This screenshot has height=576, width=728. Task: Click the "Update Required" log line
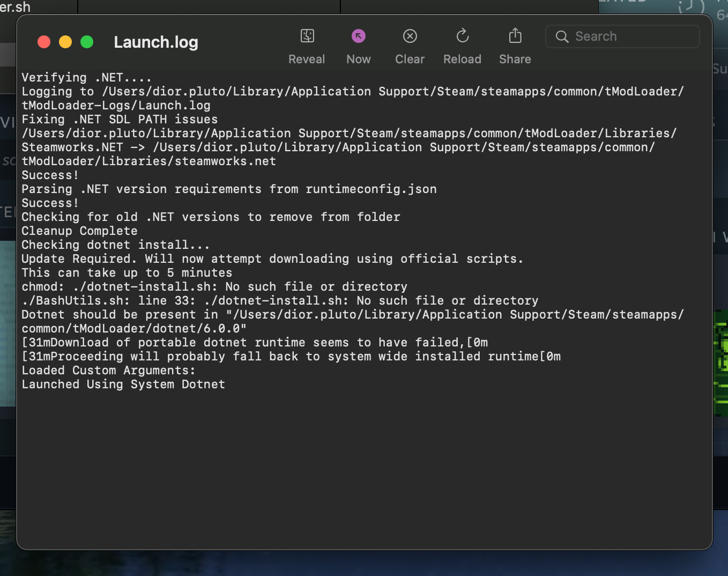(x=272, y=259)
